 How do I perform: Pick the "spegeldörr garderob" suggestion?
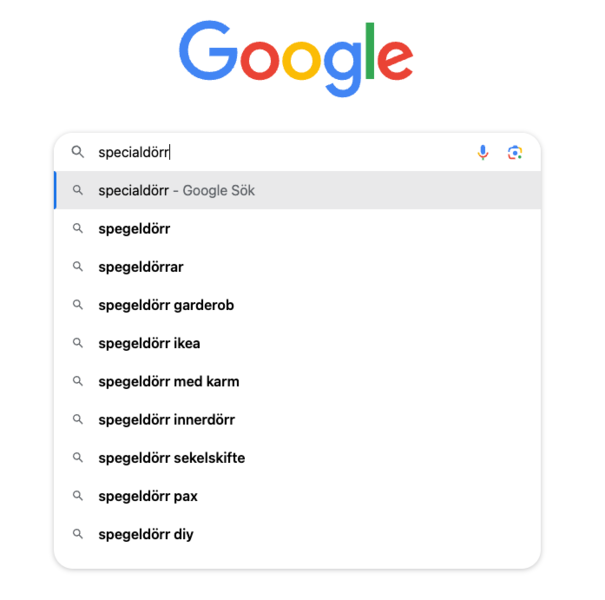click(166, 305)
